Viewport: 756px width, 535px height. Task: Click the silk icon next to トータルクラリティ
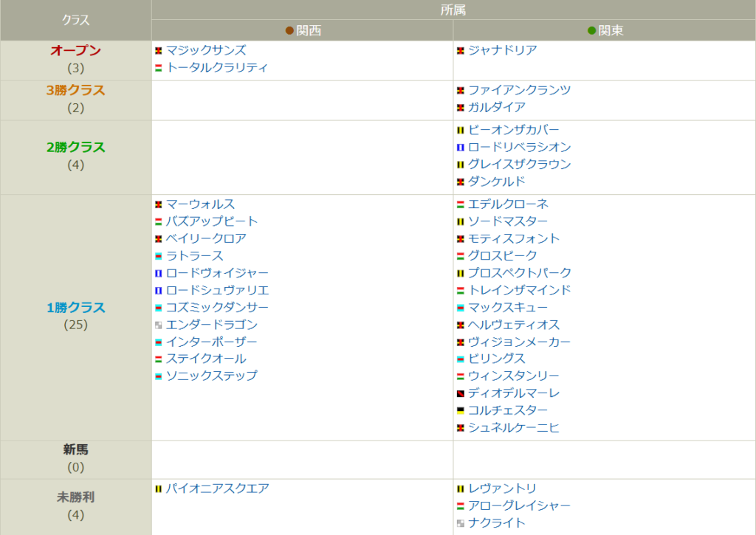point(159,68)
